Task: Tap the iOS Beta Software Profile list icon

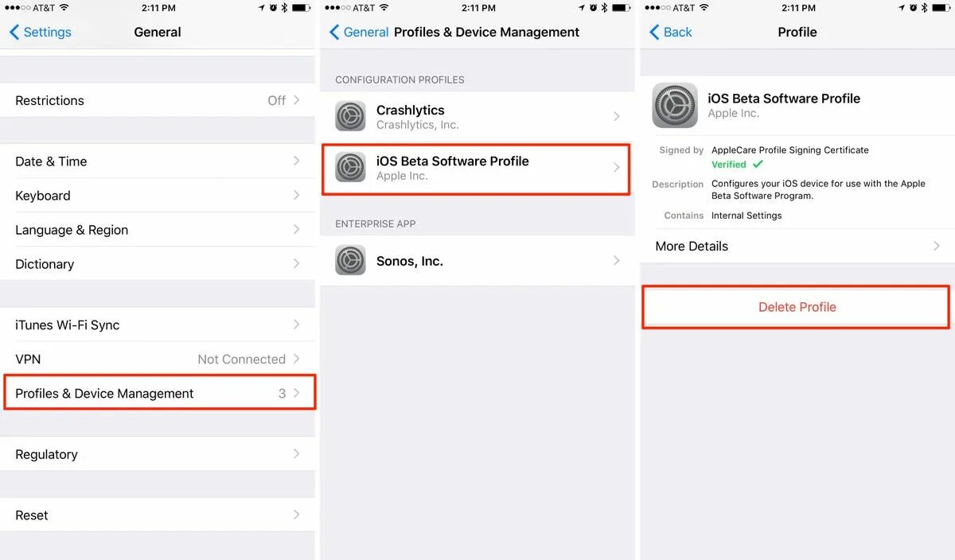Action: [x=350, y=168]
